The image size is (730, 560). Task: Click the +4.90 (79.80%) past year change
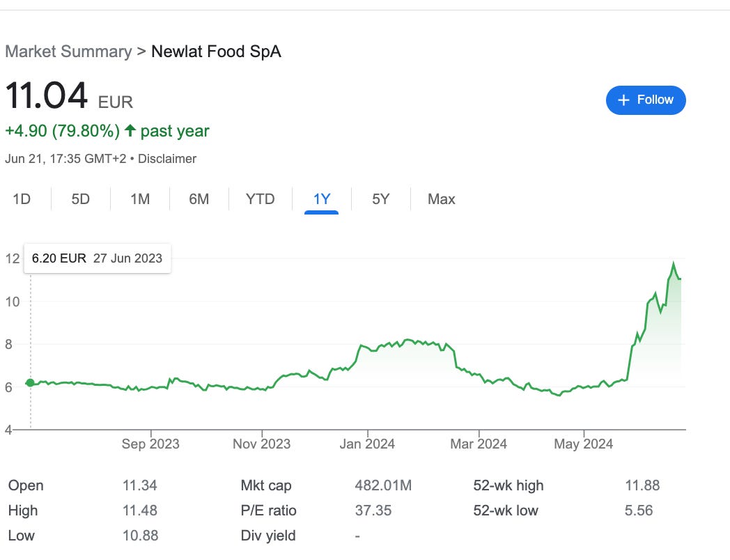[x=107, y=131]
